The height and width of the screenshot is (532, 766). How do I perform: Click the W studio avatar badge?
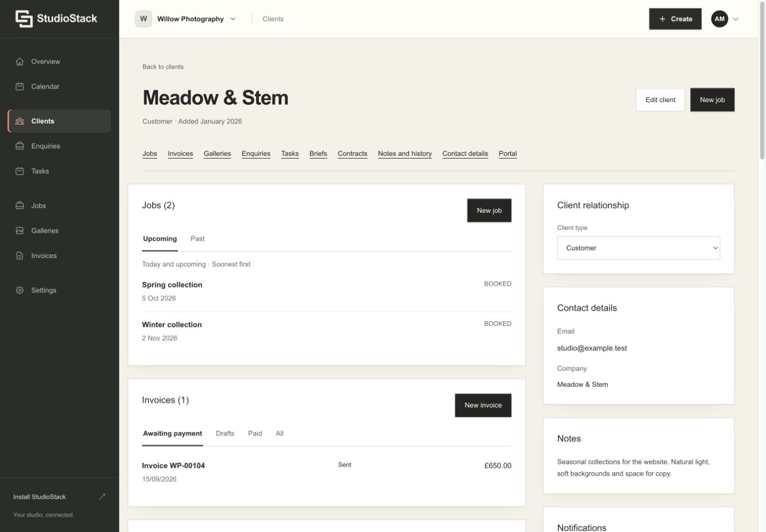tap(144, 19)
